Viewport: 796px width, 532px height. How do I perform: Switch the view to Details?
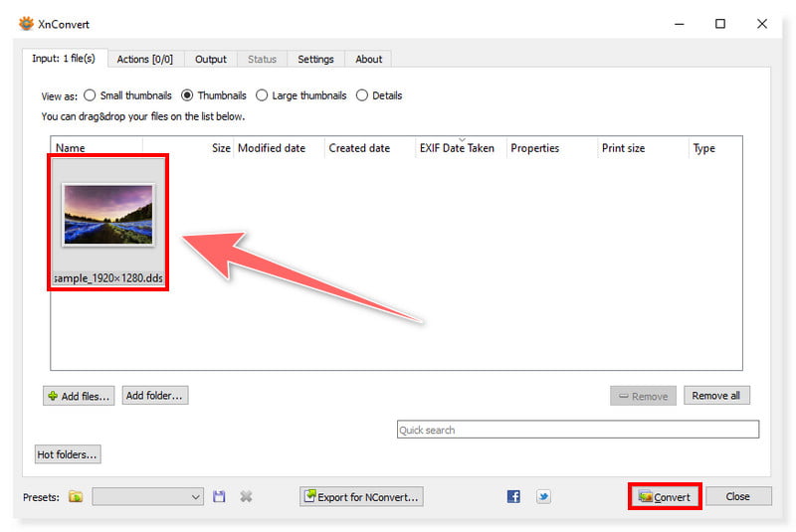362,95
